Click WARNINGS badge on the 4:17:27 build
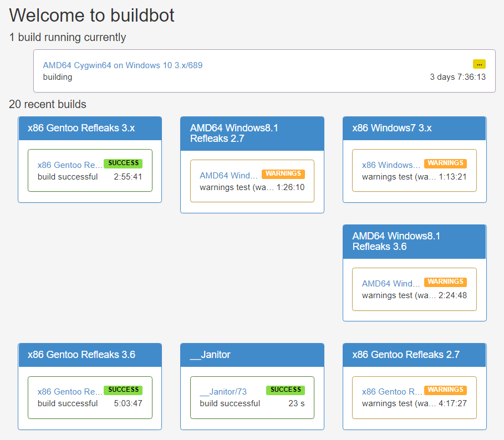This screenshot has height=440, width=504. click(x=445, y=390)
